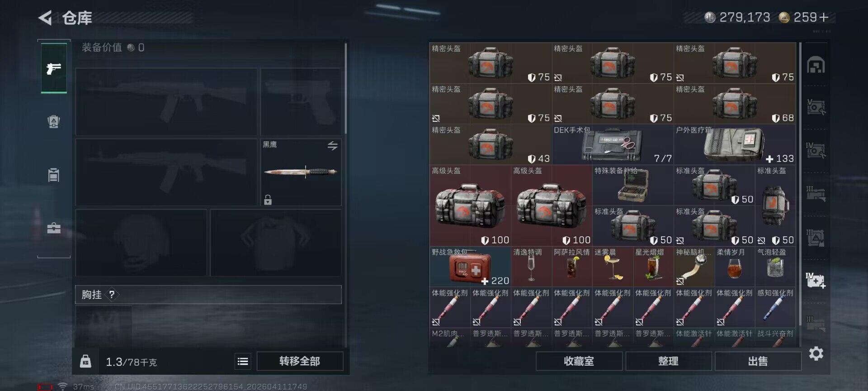
Task: Add currency via plus next to 259
Action: [x=824, y=17]
